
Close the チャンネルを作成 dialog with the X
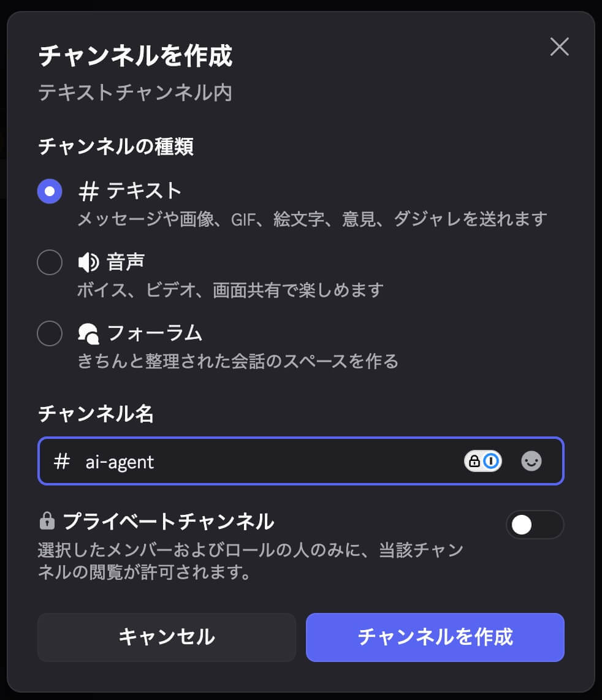[x=559, y=47]
